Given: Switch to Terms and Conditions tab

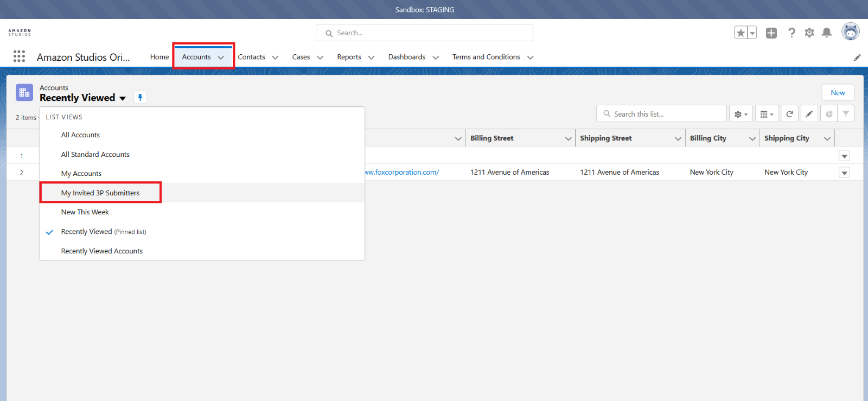Looking at the screenshot, I should [x=486, y=57].
